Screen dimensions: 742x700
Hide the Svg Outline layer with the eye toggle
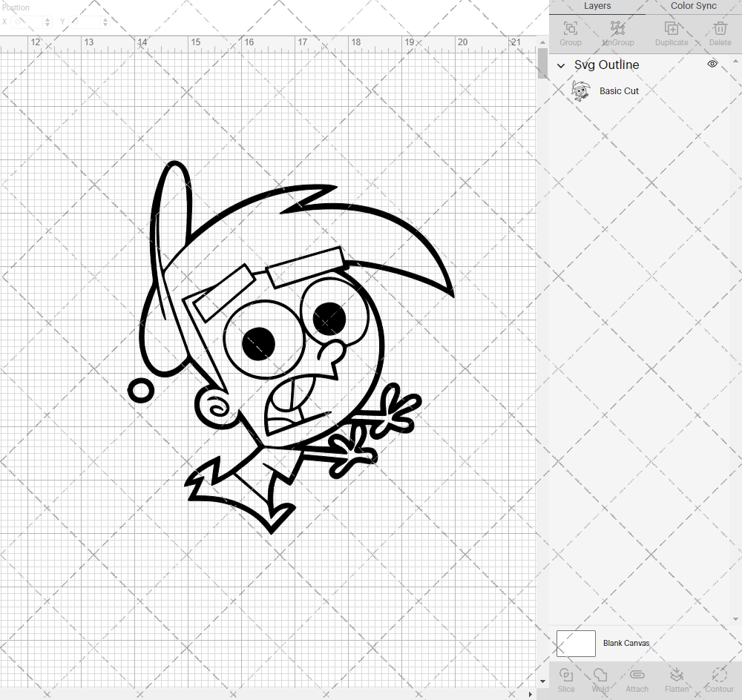click(x=712, y=64)
